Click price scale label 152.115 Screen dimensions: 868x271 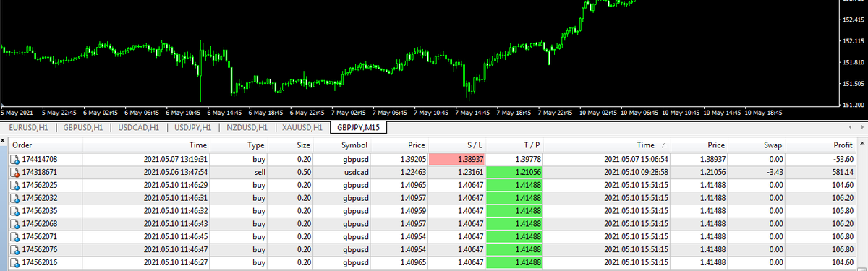click(854, 40)
